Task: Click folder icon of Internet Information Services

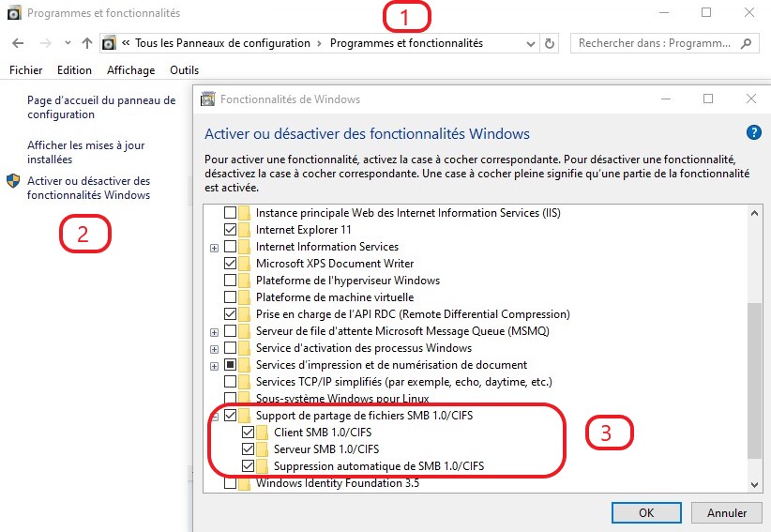Action: (x=245, y=247)
